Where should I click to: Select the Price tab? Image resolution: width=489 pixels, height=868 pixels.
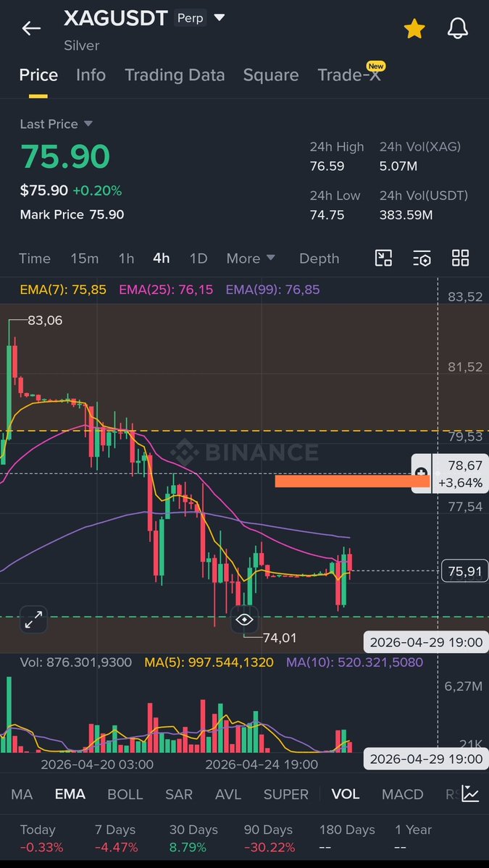point(38,75)
